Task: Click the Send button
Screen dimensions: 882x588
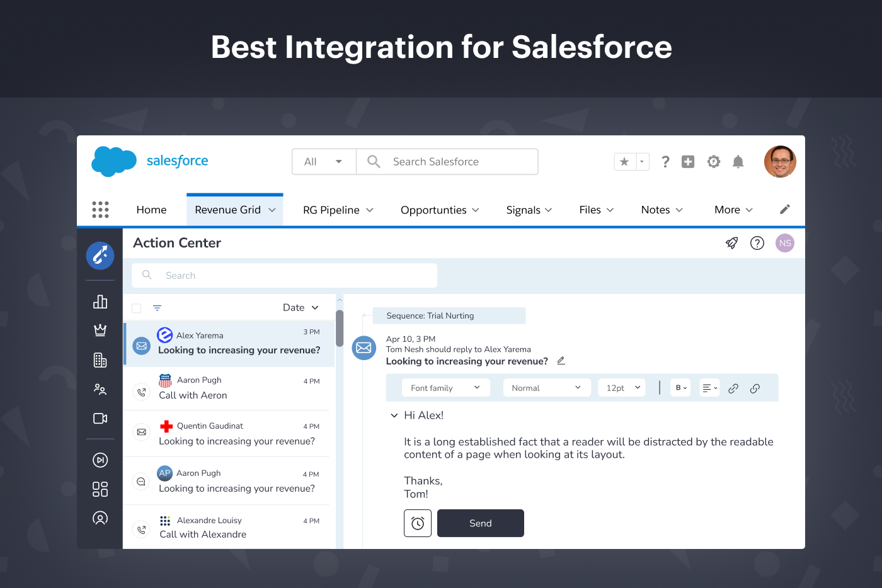Action: [x=480, y=523]
